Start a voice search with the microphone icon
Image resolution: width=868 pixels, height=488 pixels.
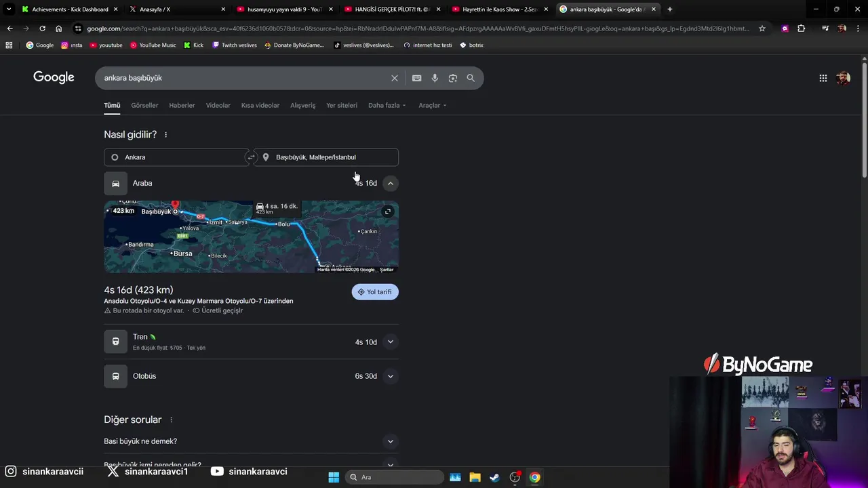coord(435,78)
